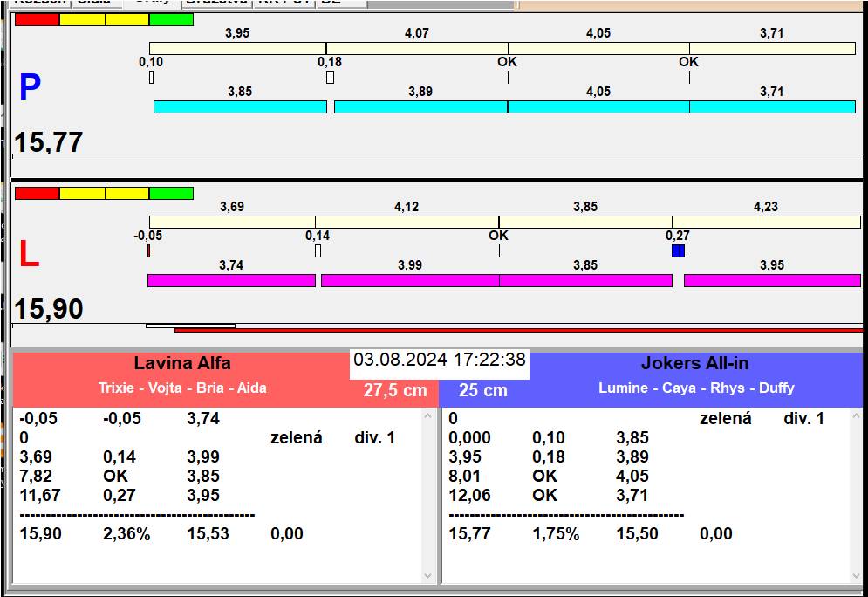The image size is (868, 597).
Task: Click the 0,14 pass marker box in lane L
Action: point(318,250)
